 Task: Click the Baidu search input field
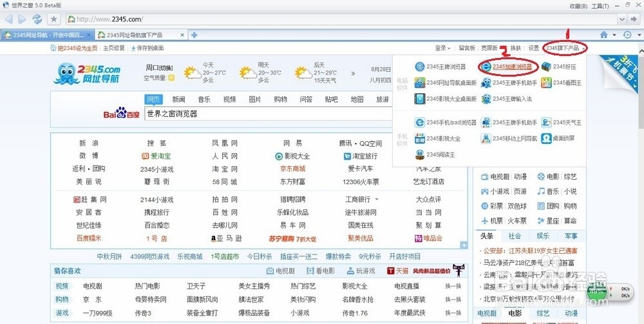269,114
